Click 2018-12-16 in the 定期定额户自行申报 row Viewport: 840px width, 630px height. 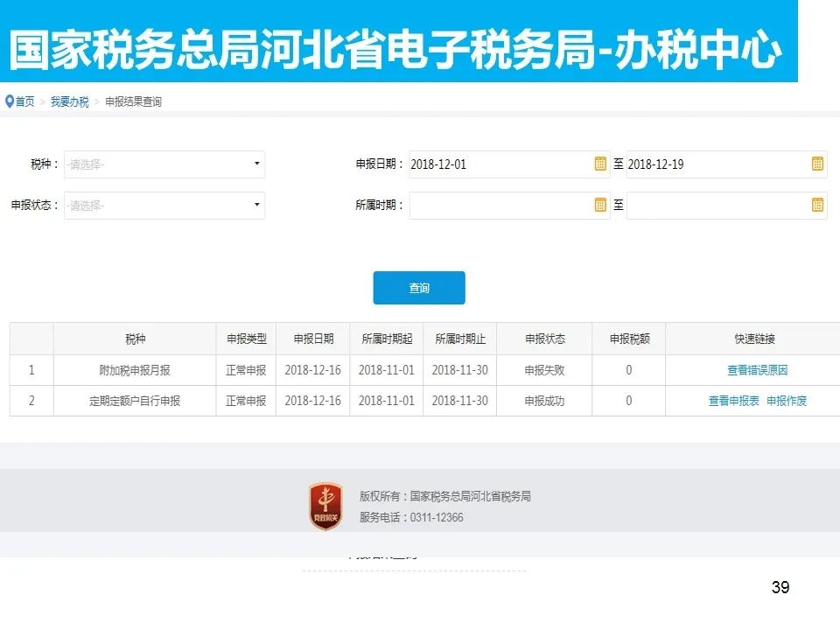tap(313, 401)
